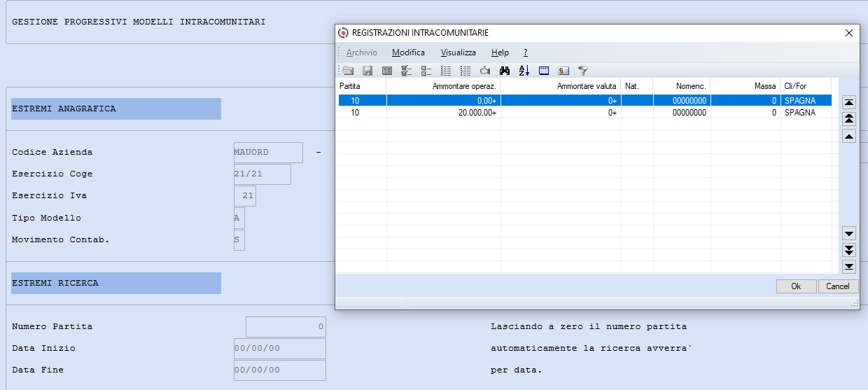Click the Nat. column header
Screen dimensions: 868x390
pos(637,86)
